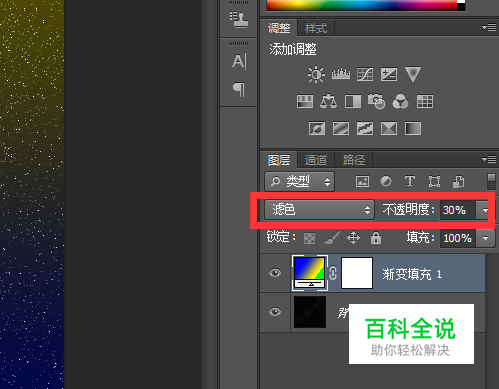Open the 类型 layer filter dropdown
This screenshot has height=389, width=499.
click(300, 181)
